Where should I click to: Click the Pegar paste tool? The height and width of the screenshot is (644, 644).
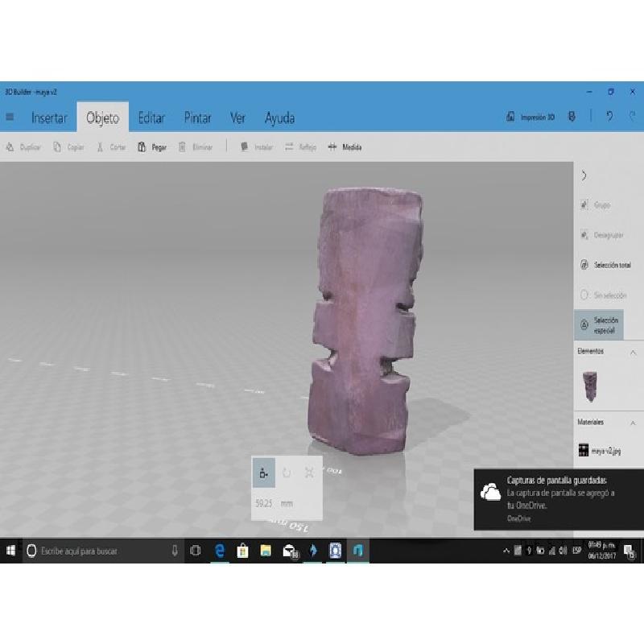click(x=152, y=147)
